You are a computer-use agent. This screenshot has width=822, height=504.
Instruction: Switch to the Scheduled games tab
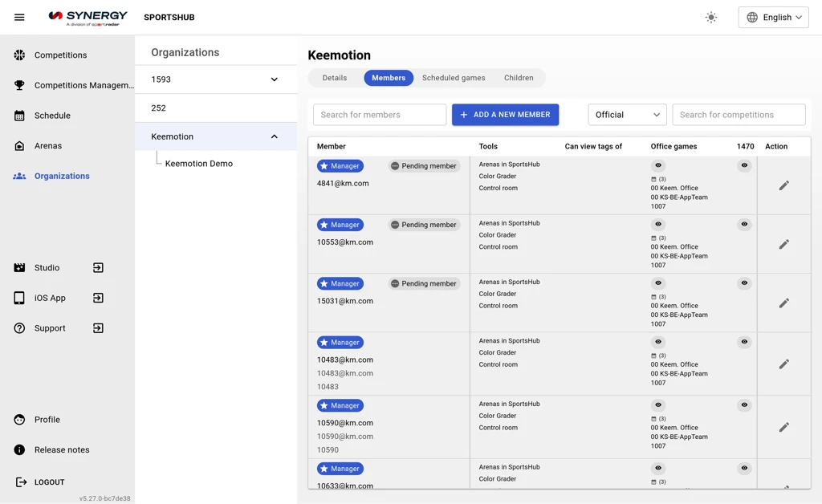point(454,78)
